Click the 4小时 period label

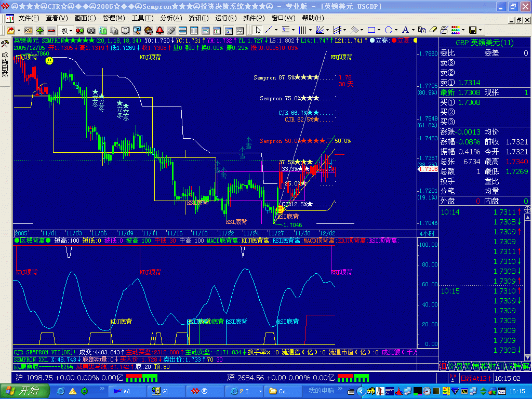pyautogui.click(x=427, y=233)
